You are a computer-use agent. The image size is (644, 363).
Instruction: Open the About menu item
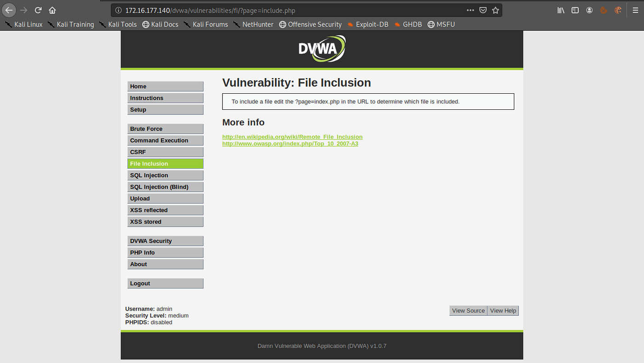(165, 264)
